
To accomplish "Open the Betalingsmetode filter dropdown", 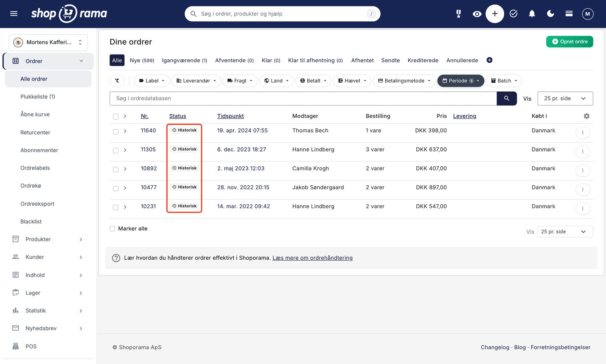I will tap(404, 81).
